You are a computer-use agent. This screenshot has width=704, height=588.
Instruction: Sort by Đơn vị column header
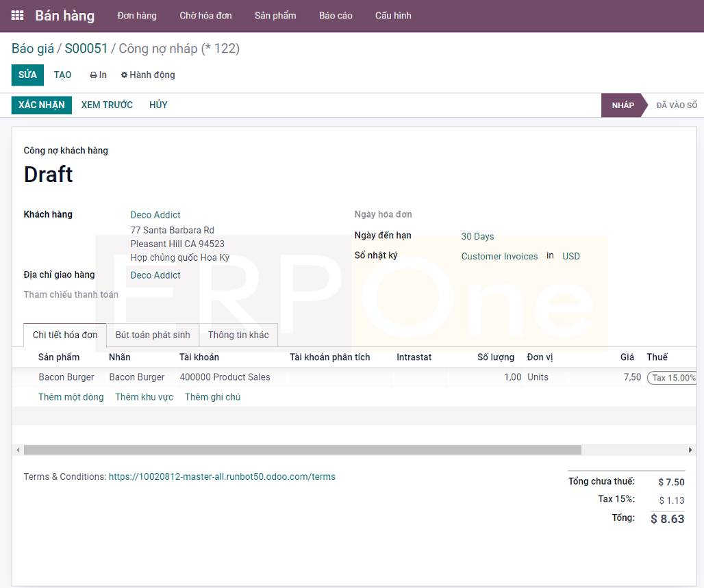[x=540, y=357]
